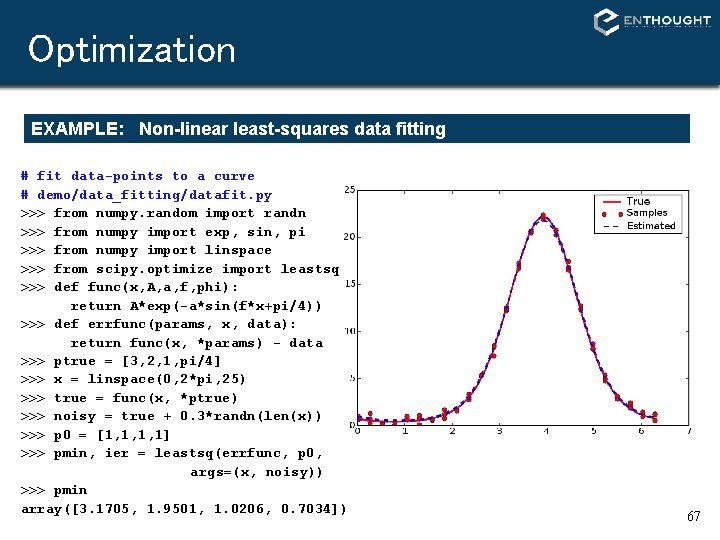
Task: Click the y-axis tick label 20
Action: pyautogui.click(x=349, y=237)
